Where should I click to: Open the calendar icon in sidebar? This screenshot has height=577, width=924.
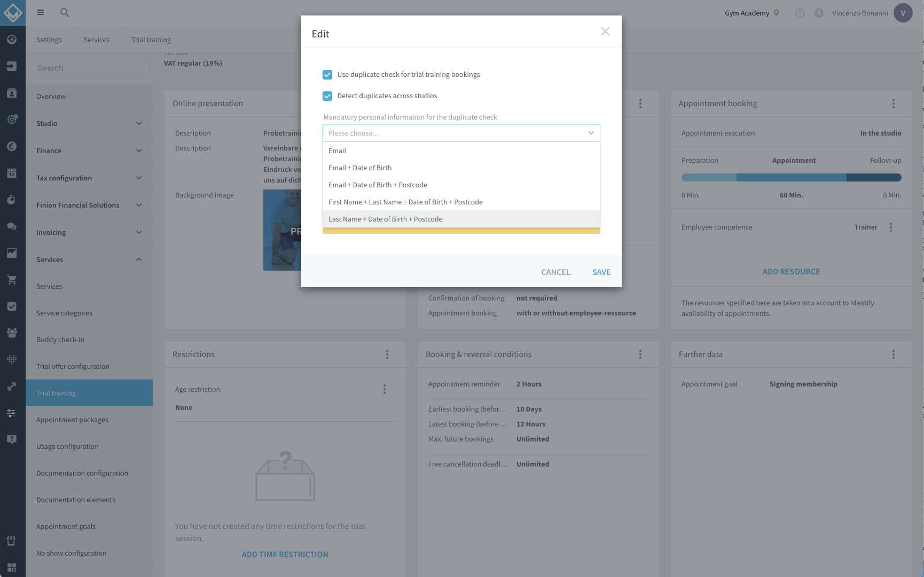(x=12, y=173)
